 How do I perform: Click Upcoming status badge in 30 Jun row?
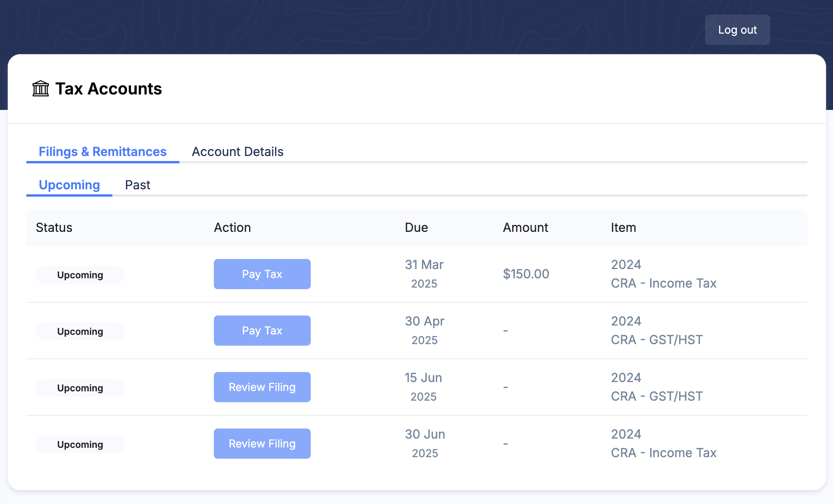(80, 444)
